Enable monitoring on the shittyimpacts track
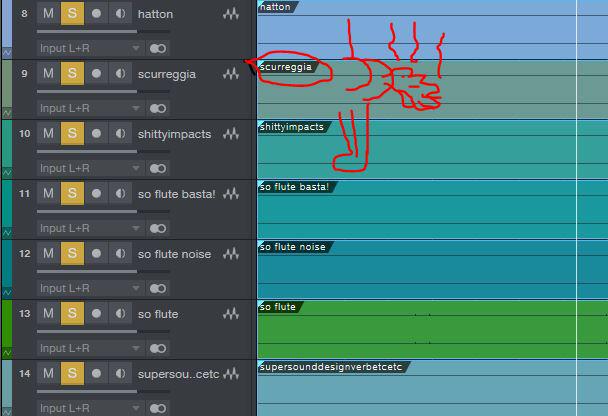The width and height of the screenshot is (608, 416). 120,133
